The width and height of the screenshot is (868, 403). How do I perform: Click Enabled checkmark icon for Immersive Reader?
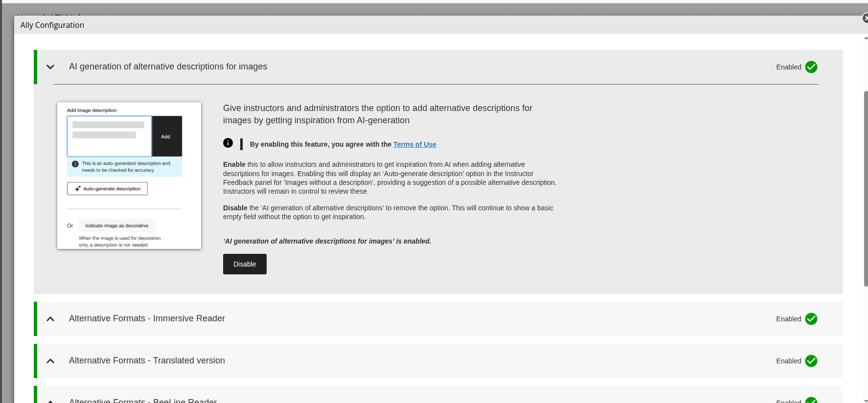(x=811, y=319)
